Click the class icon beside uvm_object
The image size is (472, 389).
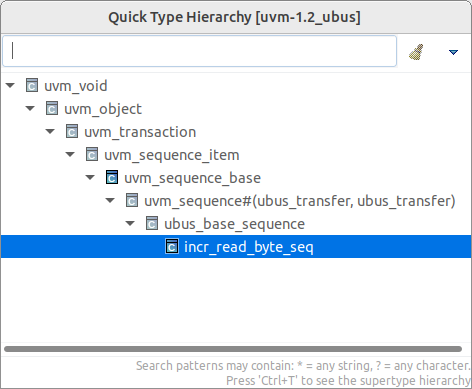pyautogui.click(x=52, y=108)
